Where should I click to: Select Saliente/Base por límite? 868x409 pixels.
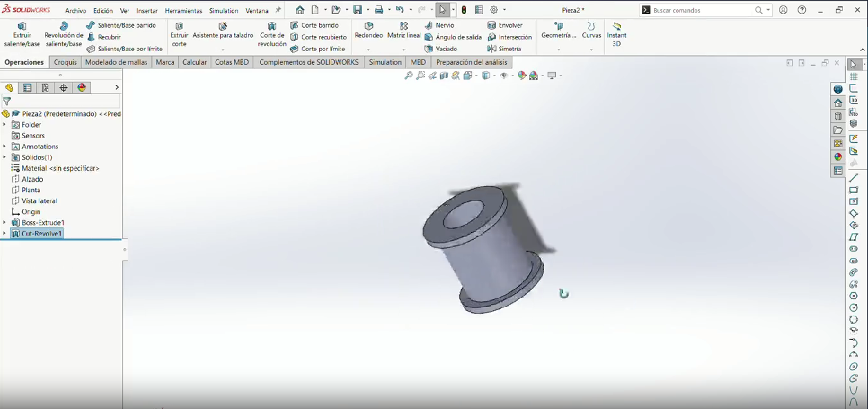click(x=124, y=49)
